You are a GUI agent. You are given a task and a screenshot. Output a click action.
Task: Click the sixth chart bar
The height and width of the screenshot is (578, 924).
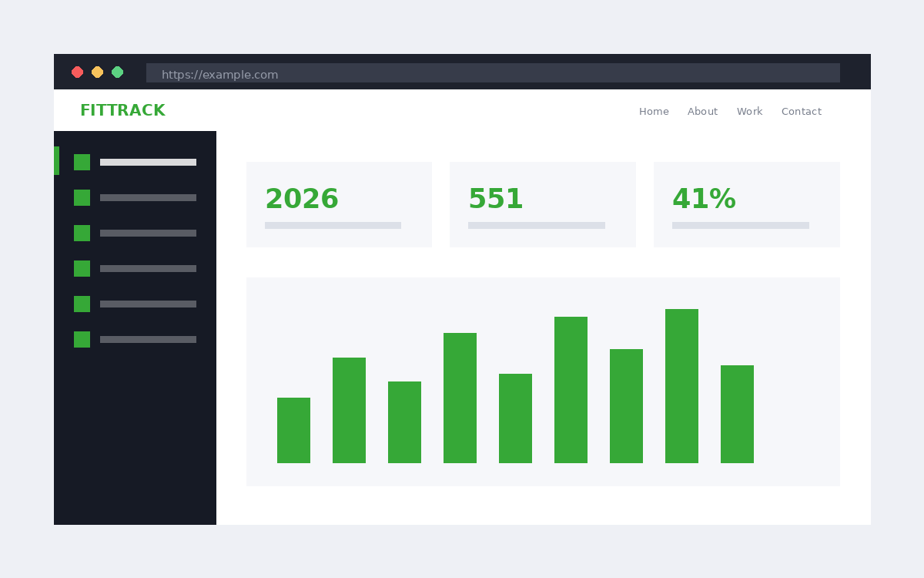click(x=571, y=390)
